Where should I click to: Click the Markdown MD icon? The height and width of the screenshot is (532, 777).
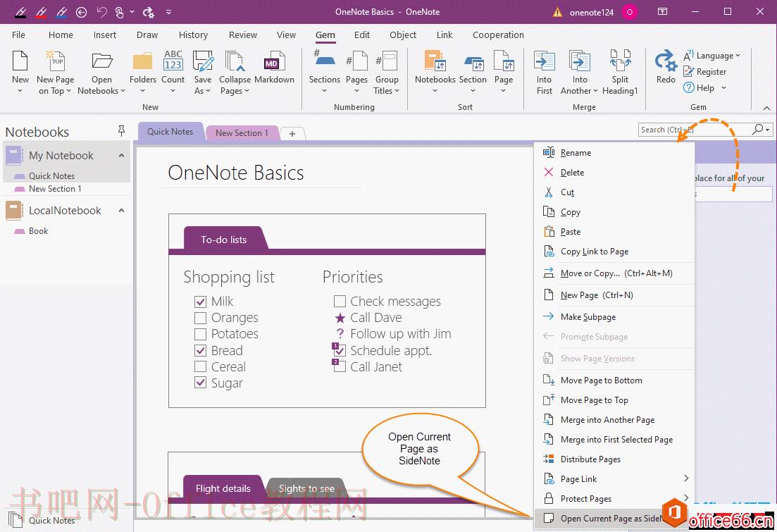[274, 61]
